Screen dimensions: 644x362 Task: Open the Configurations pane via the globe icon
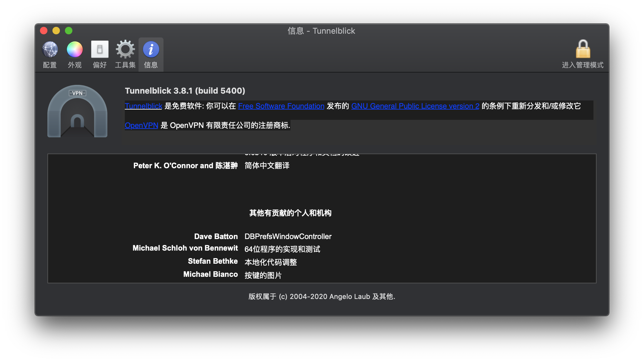(x=49, y=49)
